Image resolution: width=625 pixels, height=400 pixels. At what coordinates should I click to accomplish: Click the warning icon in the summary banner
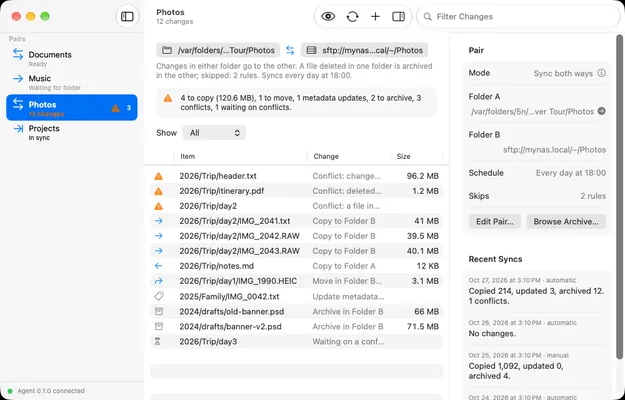(168, 98)
